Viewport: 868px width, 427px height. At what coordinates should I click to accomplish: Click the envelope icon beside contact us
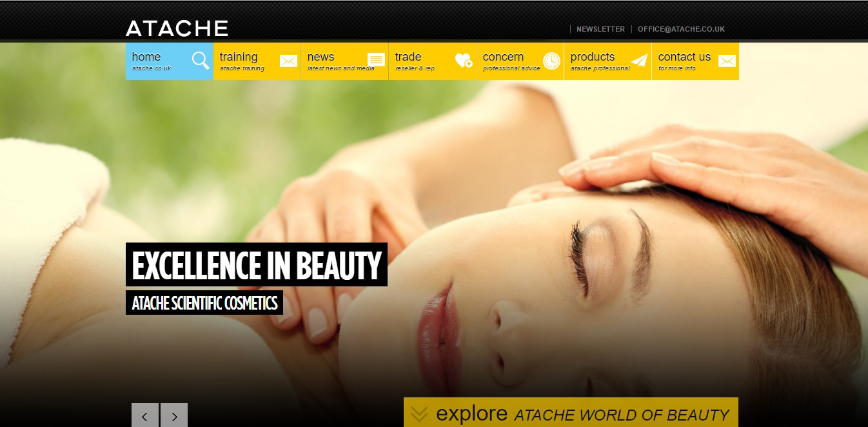(727, 61)
